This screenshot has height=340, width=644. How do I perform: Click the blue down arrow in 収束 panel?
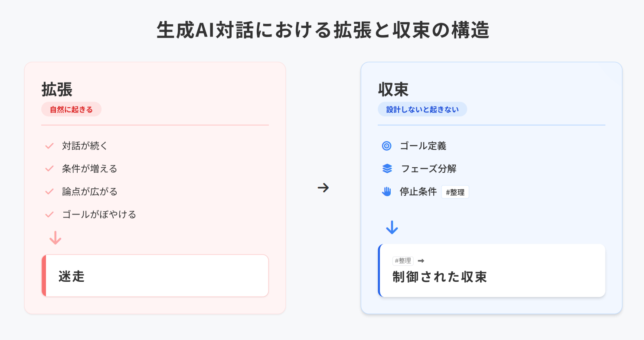coord(392,228)
